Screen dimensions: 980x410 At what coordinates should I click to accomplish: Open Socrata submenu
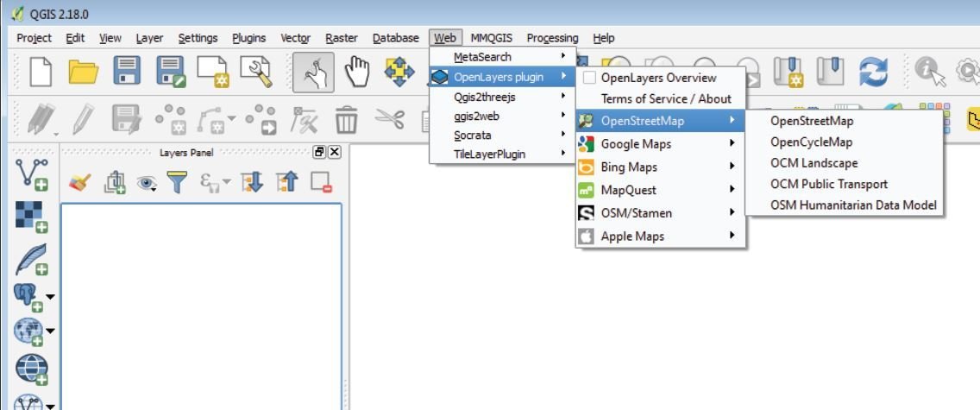[502, 135]
